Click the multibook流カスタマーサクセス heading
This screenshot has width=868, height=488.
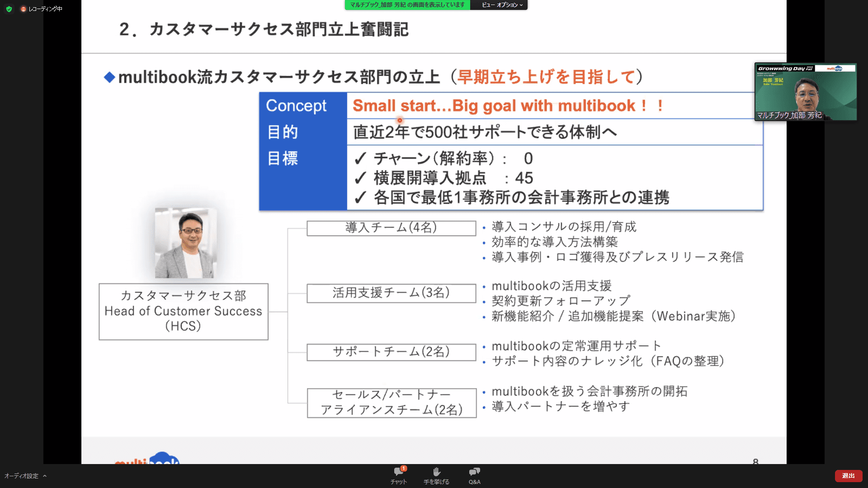point(279,77)
